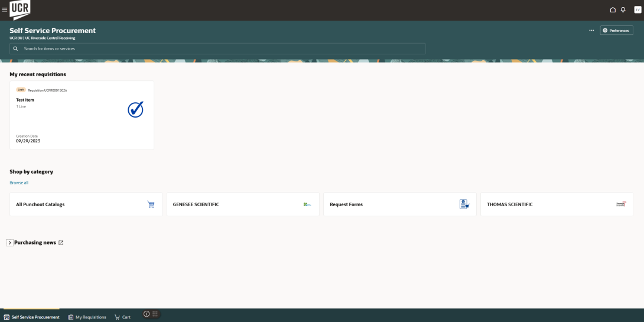Open Request Forms category
The width and height of the screenshot is (644, 322).
tap(399, 204)
